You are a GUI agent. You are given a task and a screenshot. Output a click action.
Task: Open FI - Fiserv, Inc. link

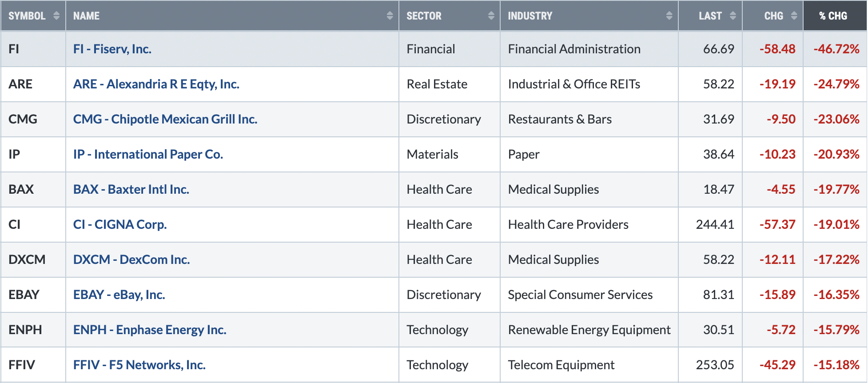click(x=112, y=49)
